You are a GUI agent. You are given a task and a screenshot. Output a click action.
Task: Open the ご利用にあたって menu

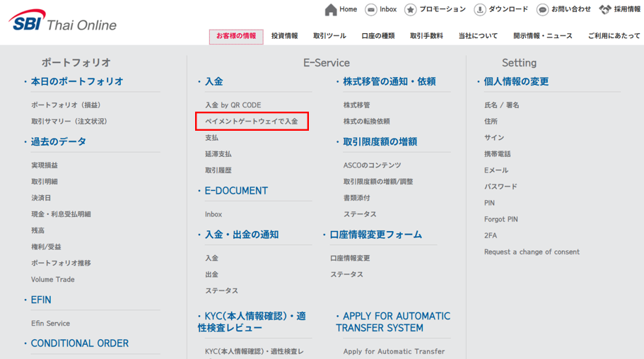click(x=614, y=36)
